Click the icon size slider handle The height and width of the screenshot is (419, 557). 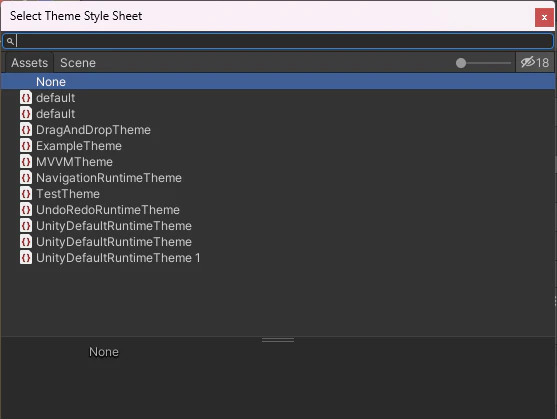coord(461,63)
